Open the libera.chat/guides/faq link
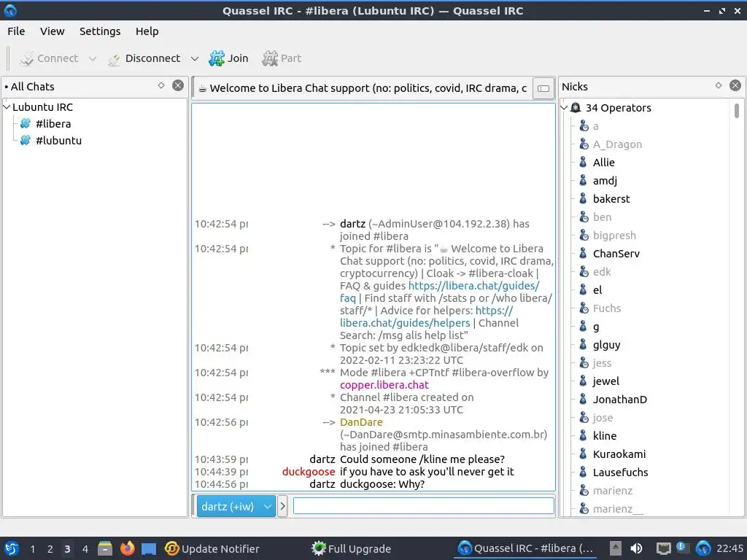The height and width of the screenshot is (560, 747). (473, 286)
